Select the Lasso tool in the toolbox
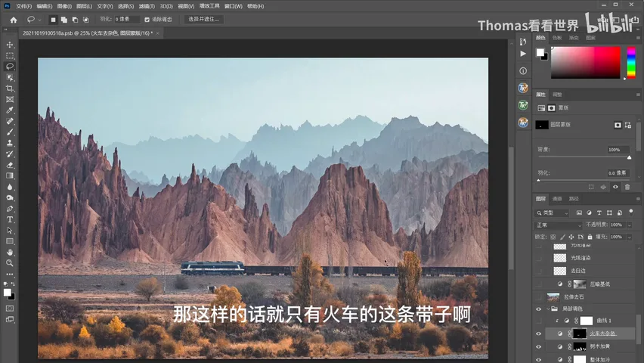The image size is (644, 363). [10, 67]
